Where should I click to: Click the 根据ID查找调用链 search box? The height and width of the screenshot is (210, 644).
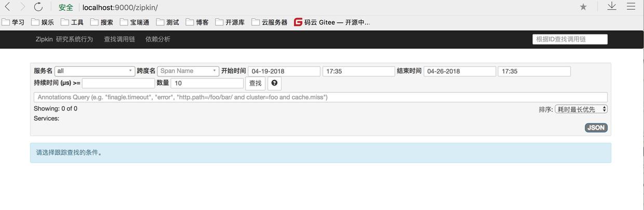(x=570, y=39)
